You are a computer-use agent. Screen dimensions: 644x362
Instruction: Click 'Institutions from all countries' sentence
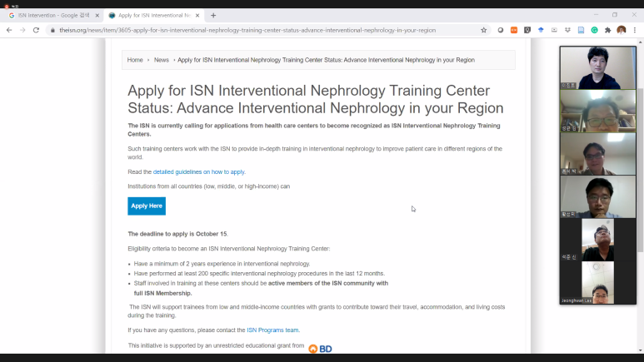(x=208, y=186)
